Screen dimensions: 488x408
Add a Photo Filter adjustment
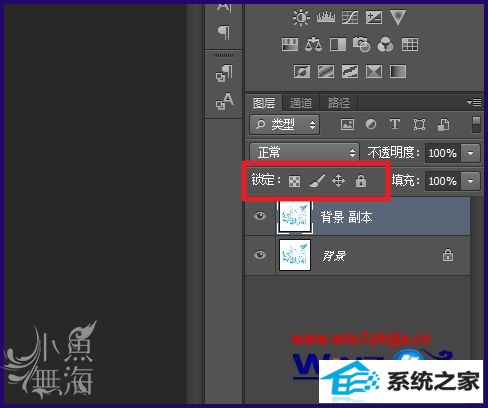click(361, 44)
